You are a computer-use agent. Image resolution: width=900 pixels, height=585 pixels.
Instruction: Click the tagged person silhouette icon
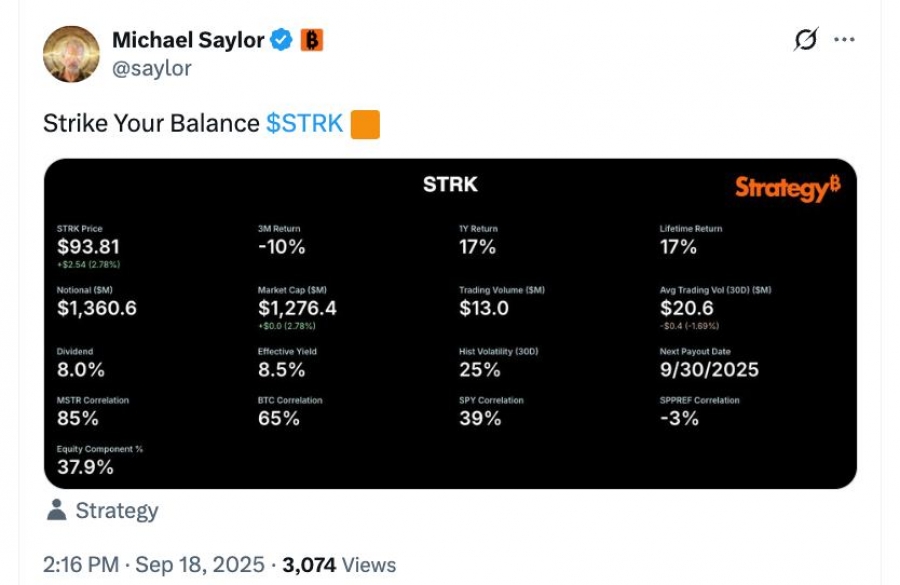click(56, 510)
